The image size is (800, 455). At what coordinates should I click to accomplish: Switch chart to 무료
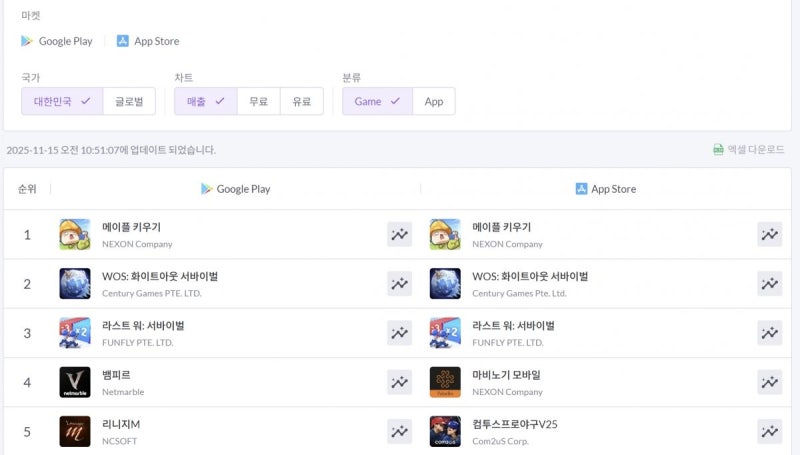coord(258,101)
